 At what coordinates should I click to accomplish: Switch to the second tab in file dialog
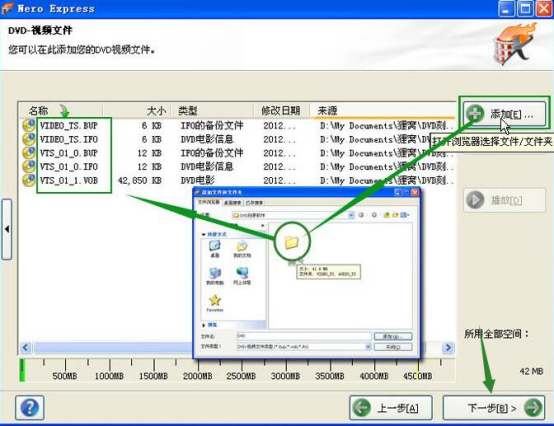[x=232, y=202]
